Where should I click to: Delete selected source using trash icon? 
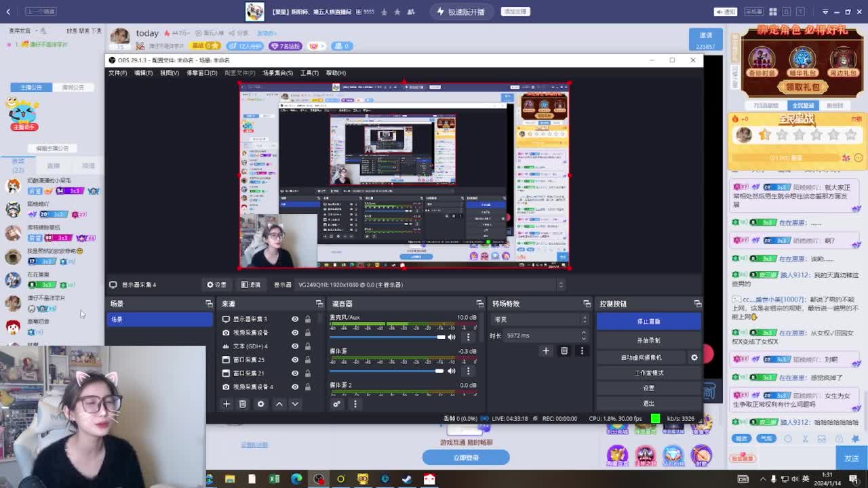[x=243, y=403]
